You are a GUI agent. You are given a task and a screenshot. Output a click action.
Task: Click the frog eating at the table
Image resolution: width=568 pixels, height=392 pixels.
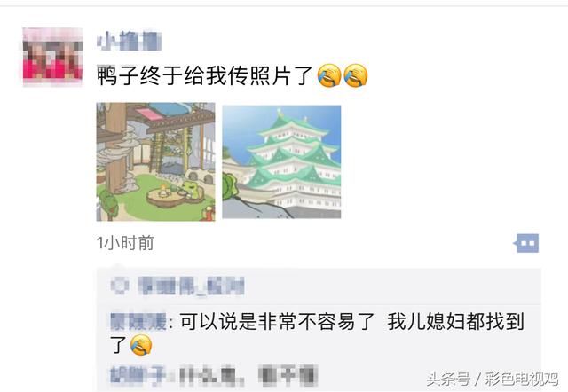tap(190, 190)
